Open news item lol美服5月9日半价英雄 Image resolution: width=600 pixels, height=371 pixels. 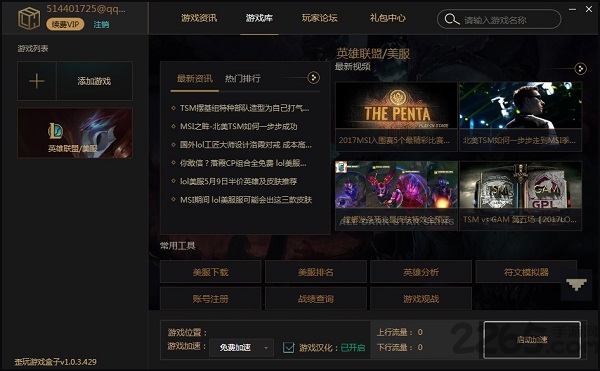pos(238,181)
